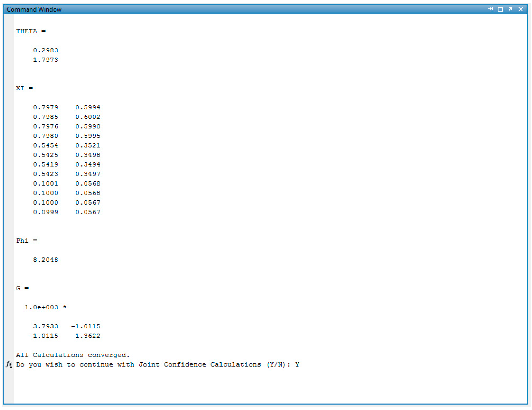532x410 pixels.
Task: Click G matrix value 3.7933
Action: [x=46, y=326]
